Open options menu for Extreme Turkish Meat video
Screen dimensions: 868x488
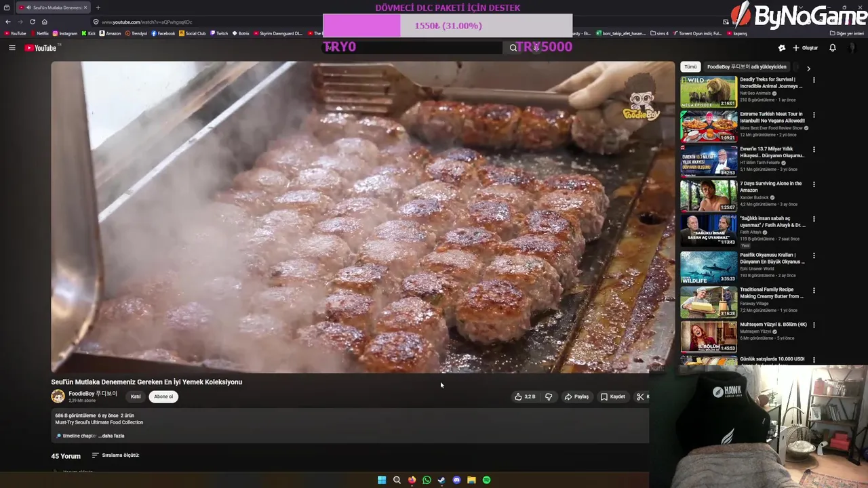point(814,115)
